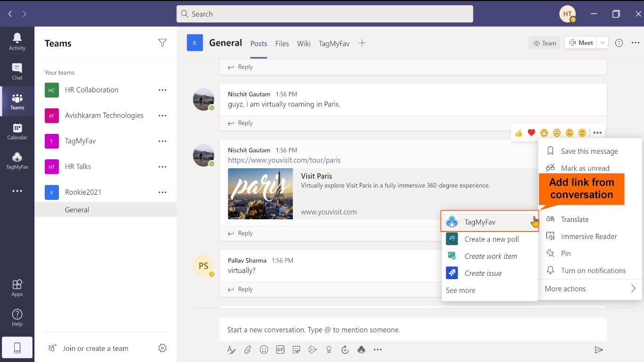This screenshot has height=362, width=644.
Task: Switch to the Files tab
Action: (x=282, y=43)
